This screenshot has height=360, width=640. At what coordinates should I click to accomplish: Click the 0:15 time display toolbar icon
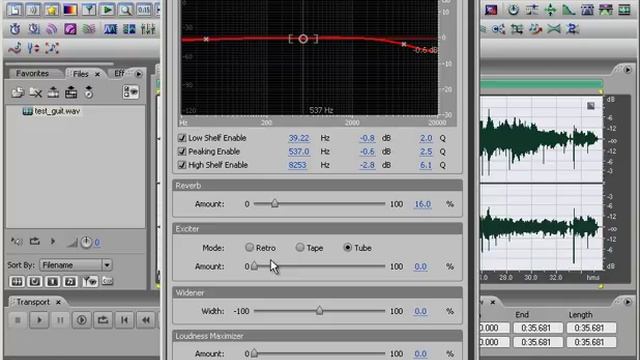point(144,10)
